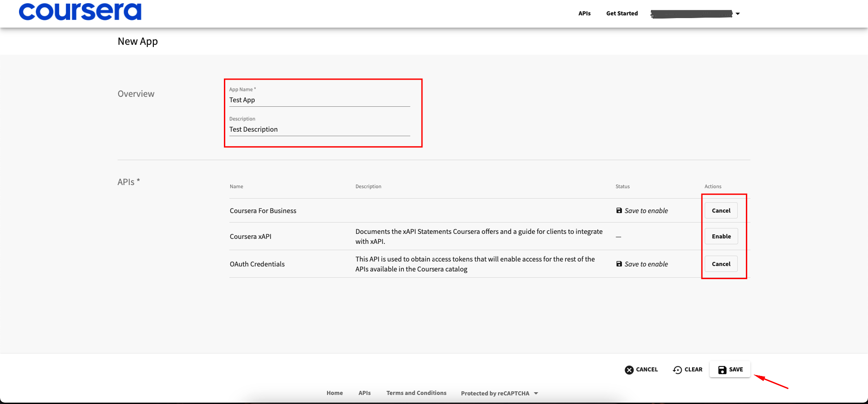Click the 'Save to enable' text for Coursera For Business

pyautogui.click(x=646, y=211)
